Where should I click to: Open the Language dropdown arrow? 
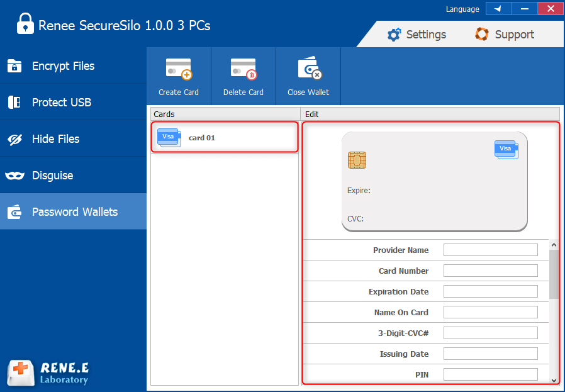pos(498,9)
